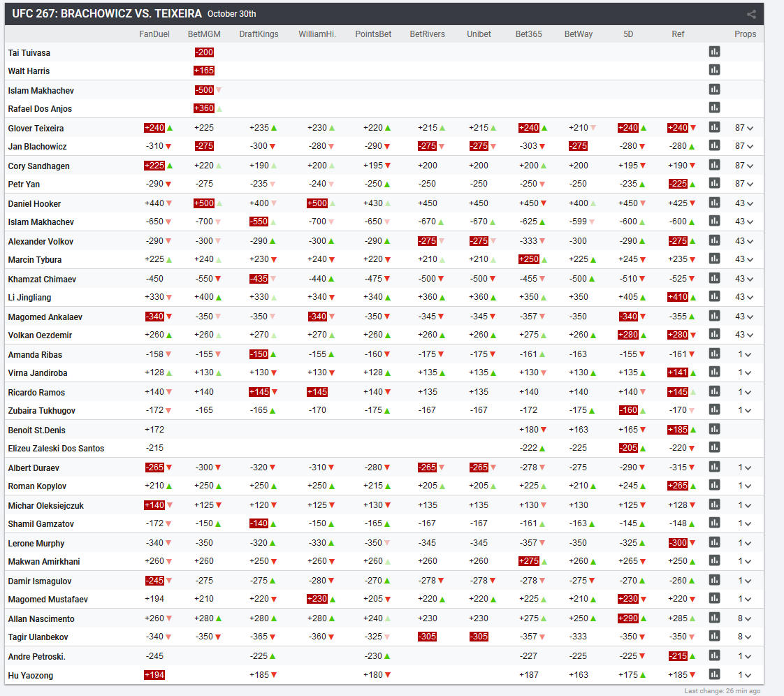784x696 pixels.
Task: Open chart icon for Li Jingliang row
Action: [715, 296]
